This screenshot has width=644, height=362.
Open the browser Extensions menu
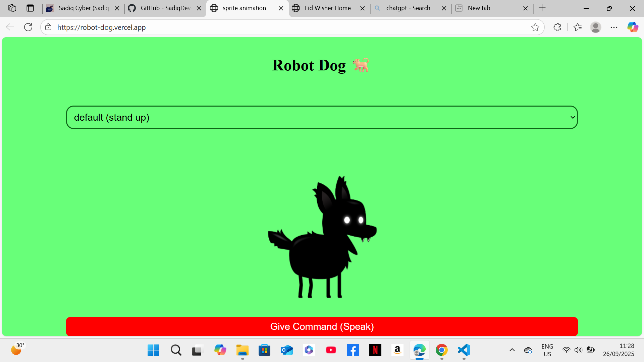point(557,27)
